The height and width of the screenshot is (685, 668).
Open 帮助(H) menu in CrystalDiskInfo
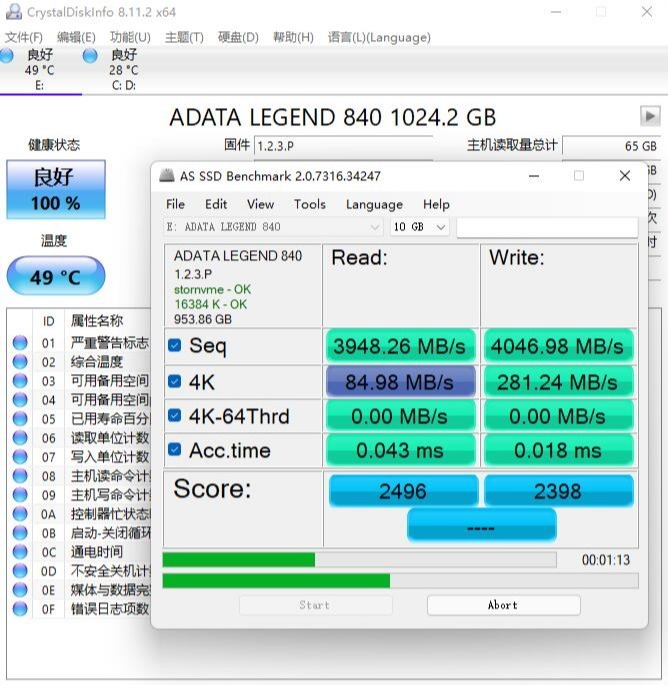[293, 37]
